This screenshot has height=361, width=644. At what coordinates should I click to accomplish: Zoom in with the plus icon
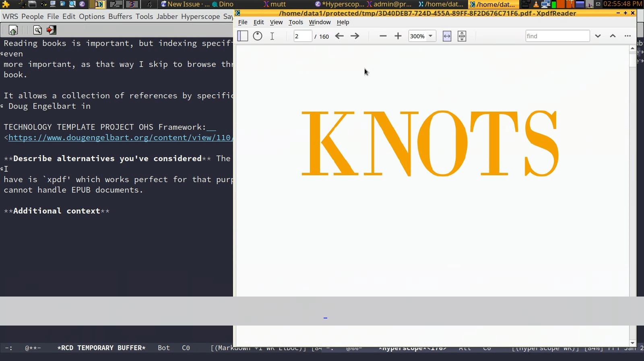click(398, 36)
